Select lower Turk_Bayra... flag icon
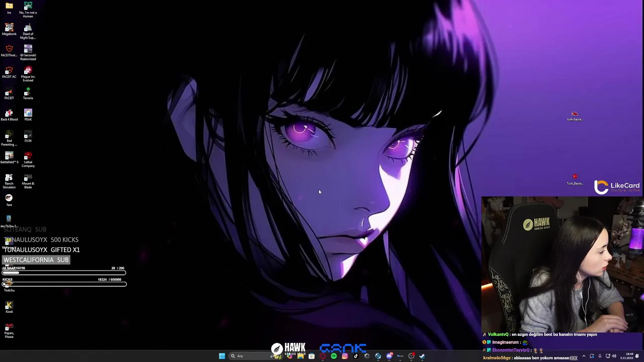This screenshot has height=362, width=644. coord(575,180)
